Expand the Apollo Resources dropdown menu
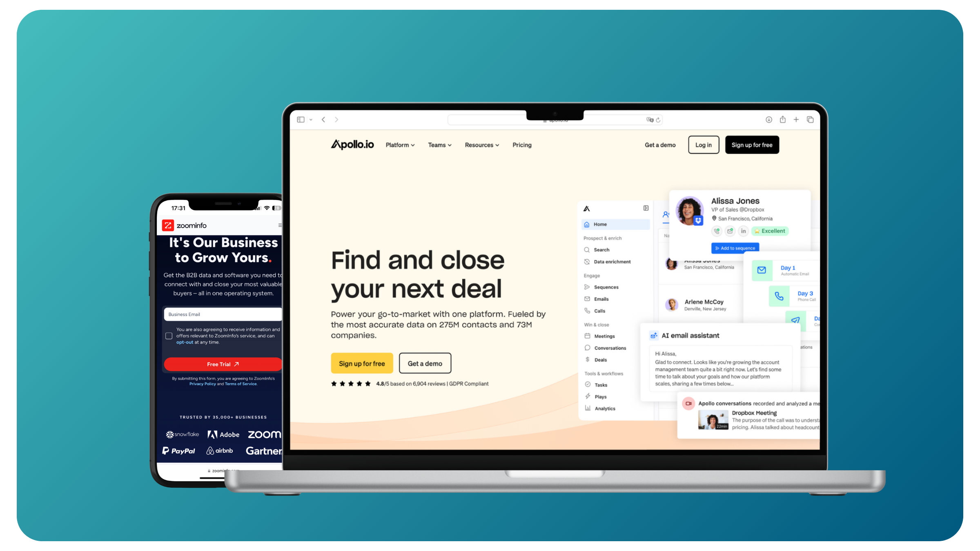 (x=481, y=144)
